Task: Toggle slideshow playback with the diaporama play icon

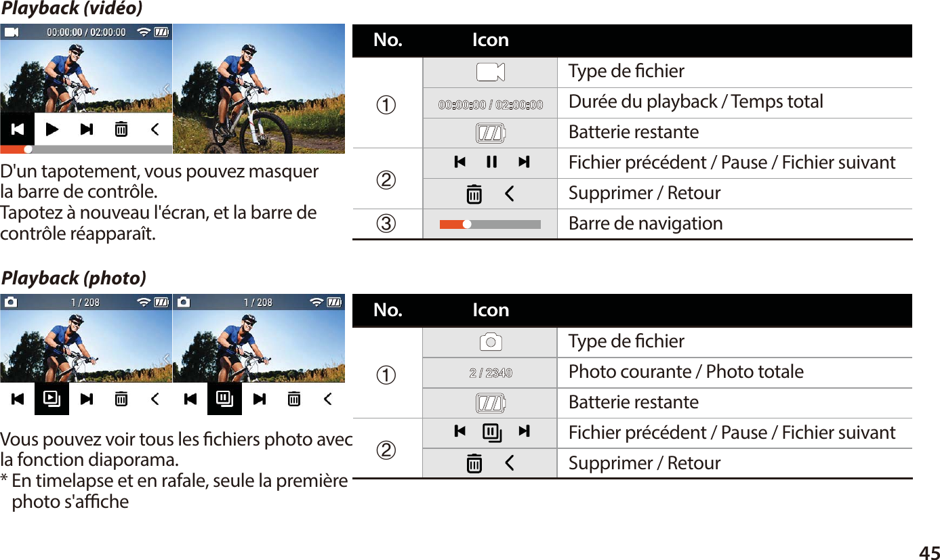Action: [x=52, y=399]
